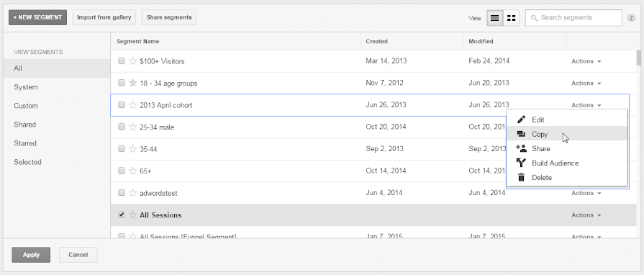Star the 25-34 male segment

[x=132, y=127]
